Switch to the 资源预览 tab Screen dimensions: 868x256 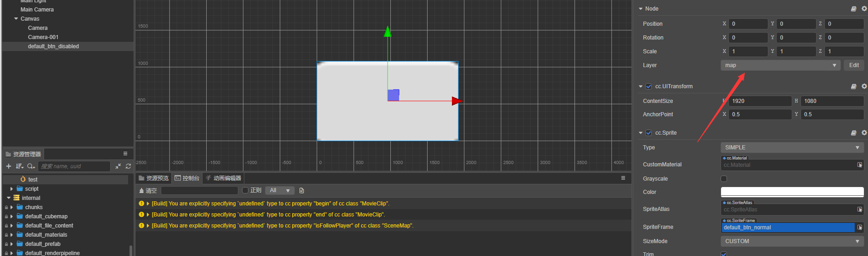(x=154, y=178)
